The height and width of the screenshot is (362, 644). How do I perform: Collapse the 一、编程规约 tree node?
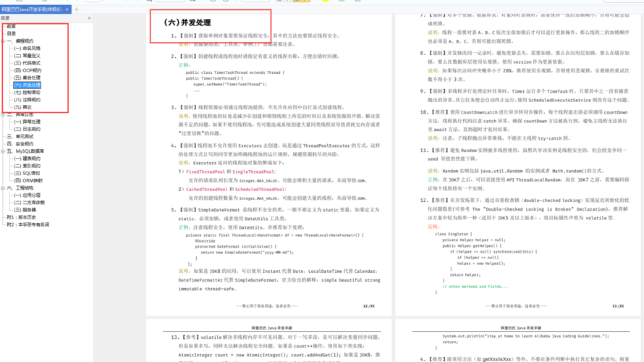tap(3, 41)
